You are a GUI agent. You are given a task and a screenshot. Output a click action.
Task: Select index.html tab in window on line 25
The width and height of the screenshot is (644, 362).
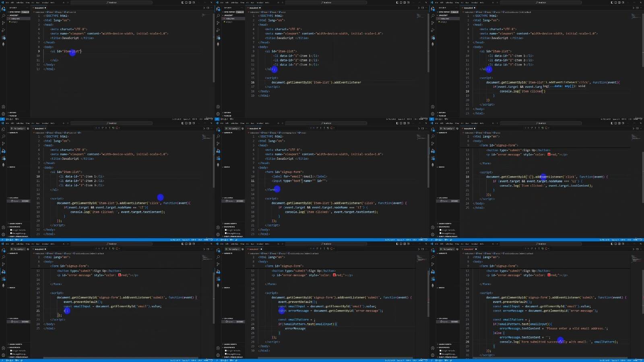pyautogui.click(x=254, y=249)
